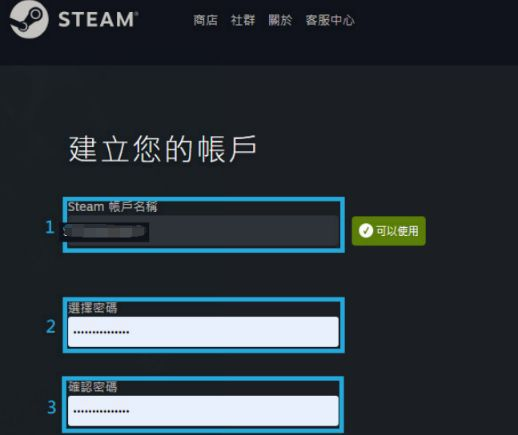The image size is (518, 435).
Task: Click the blue number 3 annotation
Action: [52, 407]
